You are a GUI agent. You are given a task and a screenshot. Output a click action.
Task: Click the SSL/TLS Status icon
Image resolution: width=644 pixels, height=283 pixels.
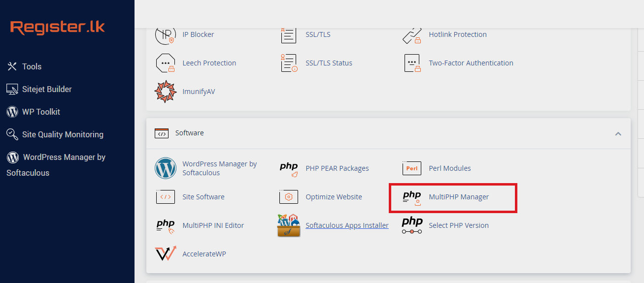(x=289, y=63)
